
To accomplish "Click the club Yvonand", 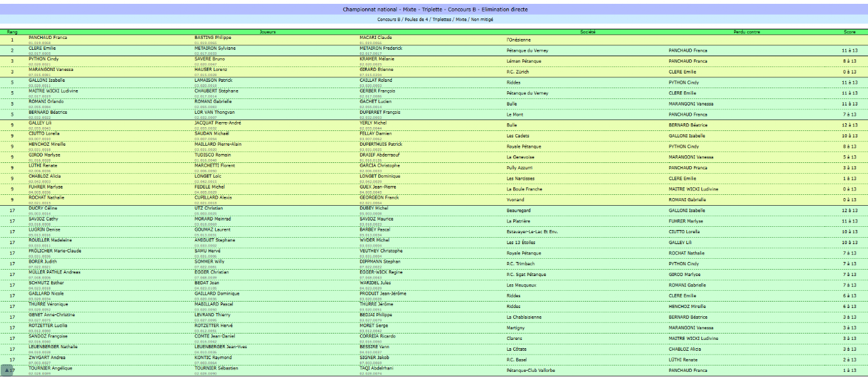I will tap(516, 199).
